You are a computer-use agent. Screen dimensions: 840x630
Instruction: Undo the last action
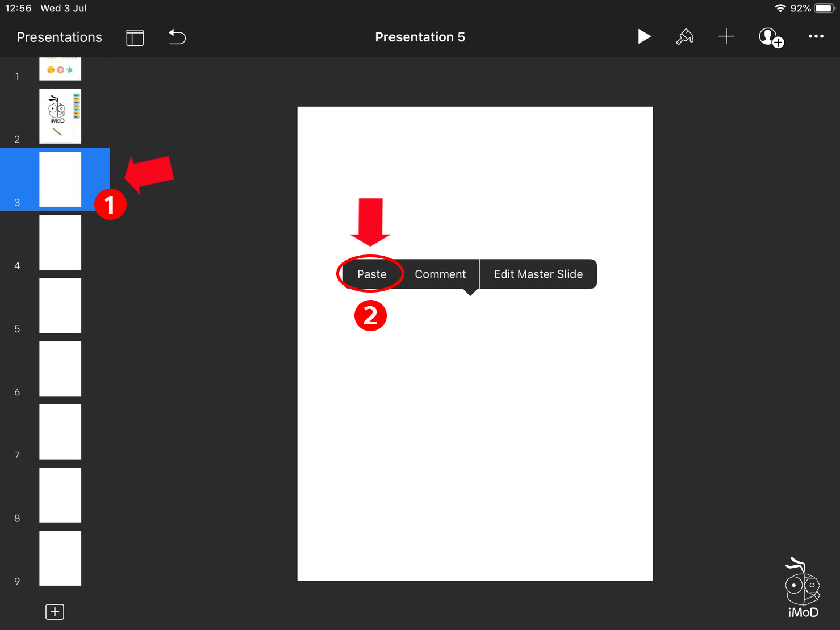point(177,37)
